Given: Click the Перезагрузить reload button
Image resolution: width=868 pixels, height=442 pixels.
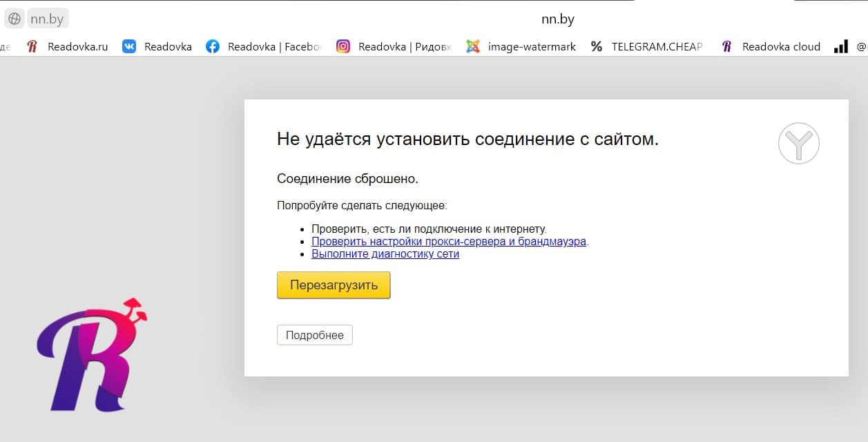Looking at the screenshot, I should [334, 285].
